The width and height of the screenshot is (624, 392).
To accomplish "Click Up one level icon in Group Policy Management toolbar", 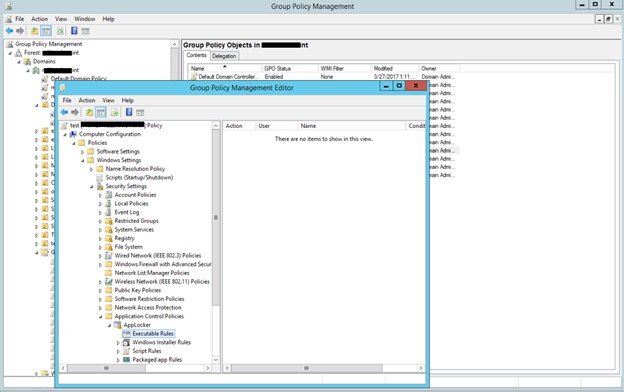I will [x=35, y=31].
